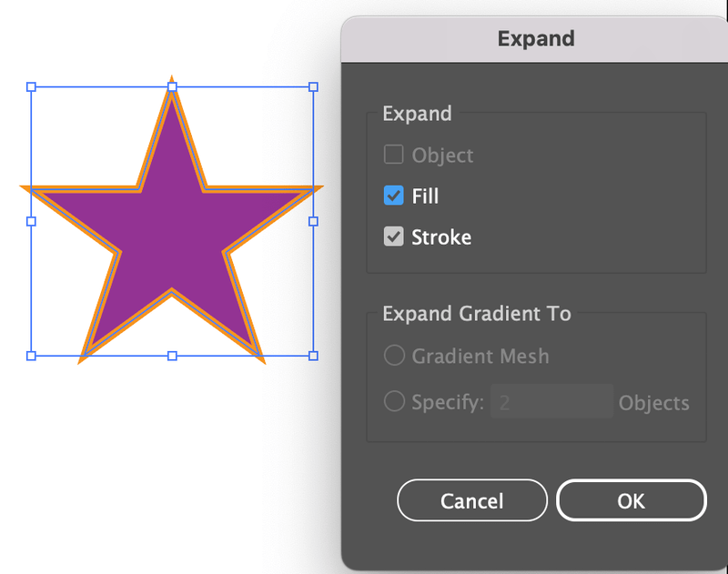The width and height of the screenshot is (728, 574).
Task: Click the bottom-left bounding box handle
Action: point(31,356)
